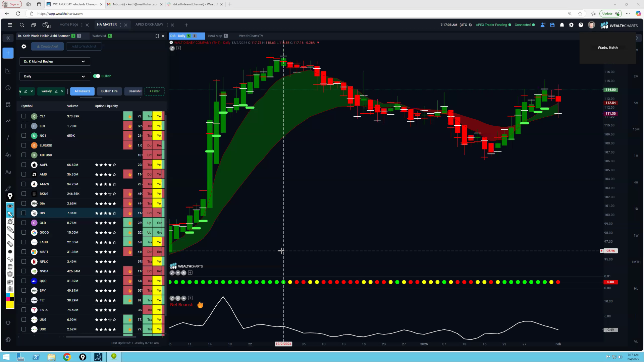The height and width of the screenshot is (362, 644).
Task: Check the DIS row checkbox
Action: [23, 213]
